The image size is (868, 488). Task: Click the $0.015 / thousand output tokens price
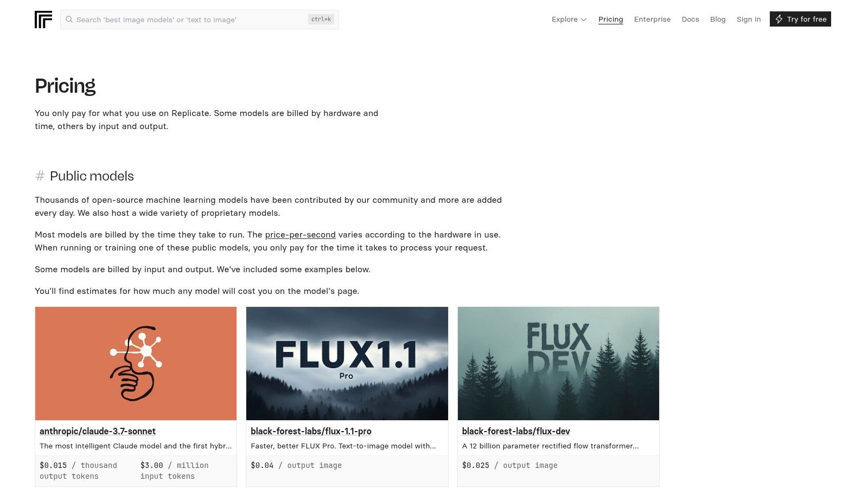pyautogui.click(x=79, y=471)
